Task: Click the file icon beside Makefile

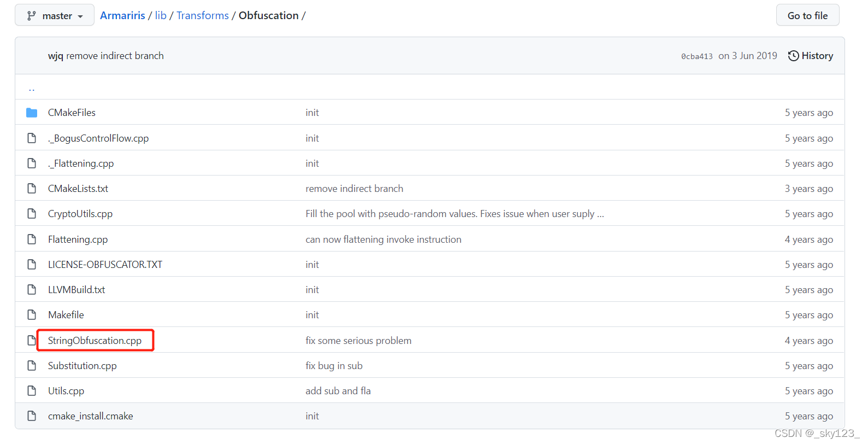Action: tap(32, 315)
